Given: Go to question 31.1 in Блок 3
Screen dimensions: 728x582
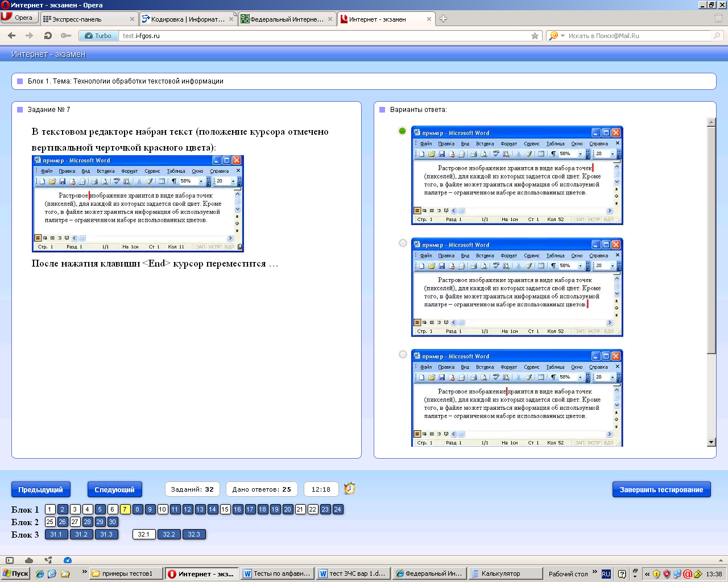Looking at the screenshot, I should 56,534.
